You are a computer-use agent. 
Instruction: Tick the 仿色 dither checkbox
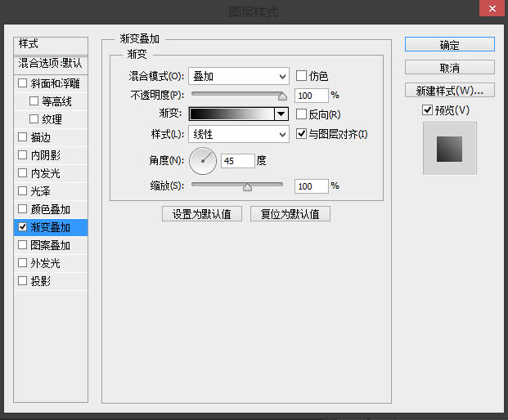[x=301, y=76]
